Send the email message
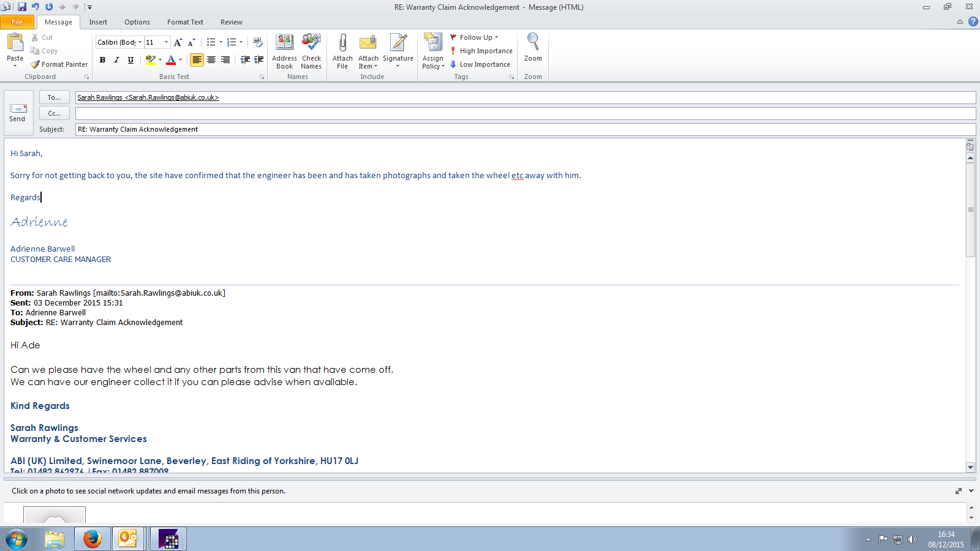The image size is (980, 551). click(18, 113)
